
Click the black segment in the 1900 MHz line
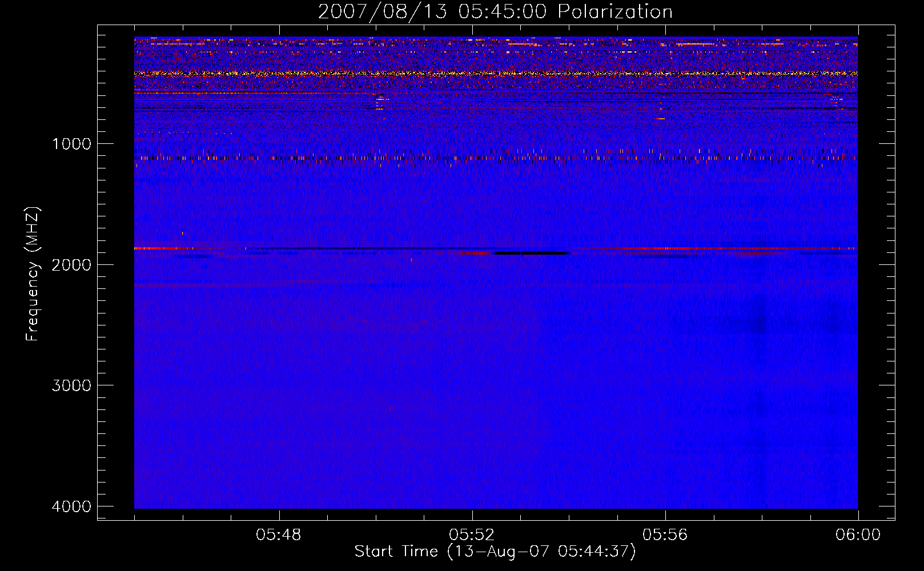coord(532,253)
